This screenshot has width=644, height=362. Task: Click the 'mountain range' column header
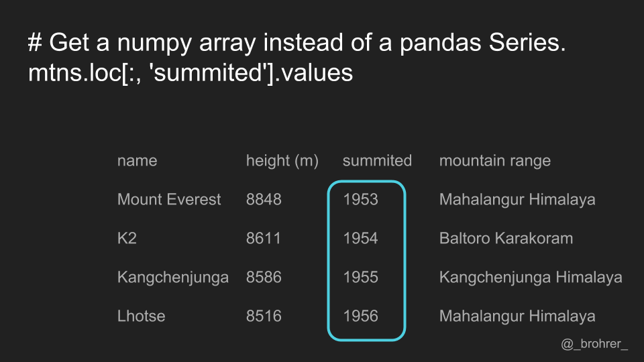[495, 161]
